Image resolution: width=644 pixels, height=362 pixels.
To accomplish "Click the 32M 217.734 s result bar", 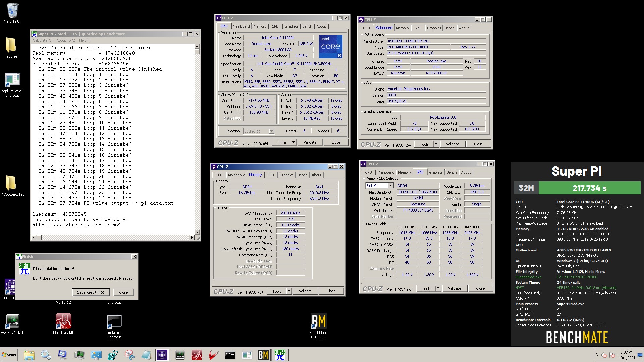I will click(577, 188).
